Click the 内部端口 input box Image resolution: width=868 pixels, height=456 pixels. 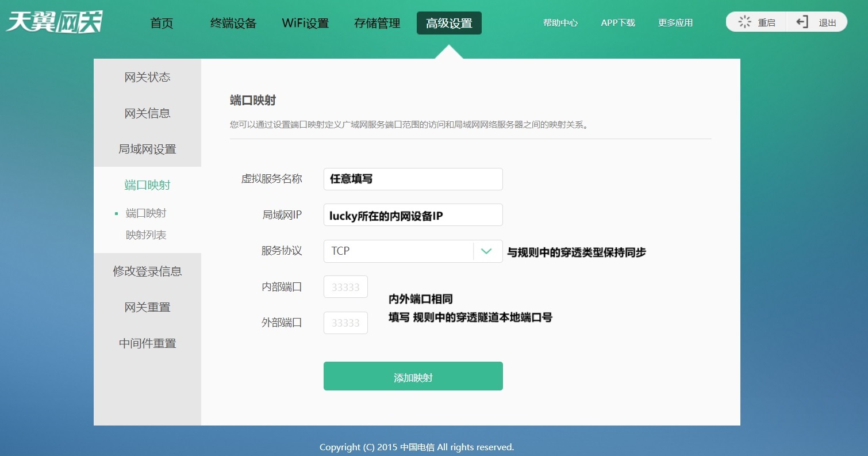pyautogui.click(x=345, y=287)
